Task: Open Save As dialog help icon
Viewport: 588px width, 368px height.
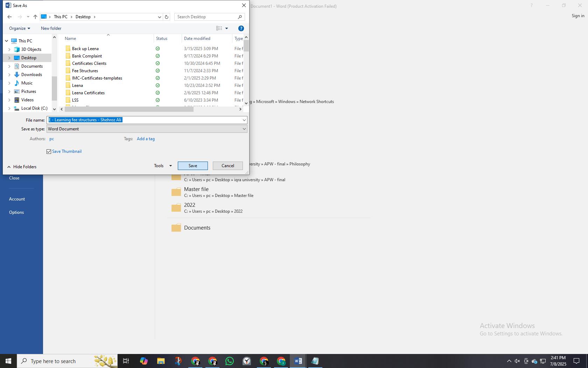Action: tap(241, 28)
